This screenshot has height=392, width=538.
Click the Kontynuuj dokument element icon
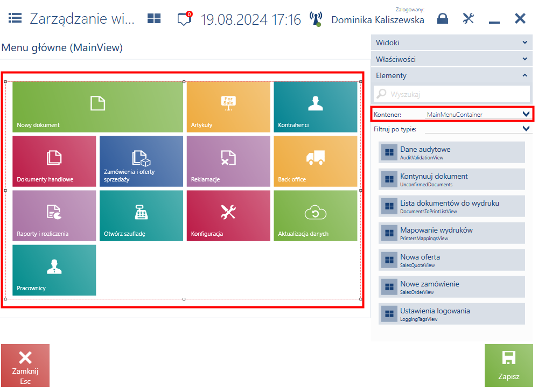[389, 179]
